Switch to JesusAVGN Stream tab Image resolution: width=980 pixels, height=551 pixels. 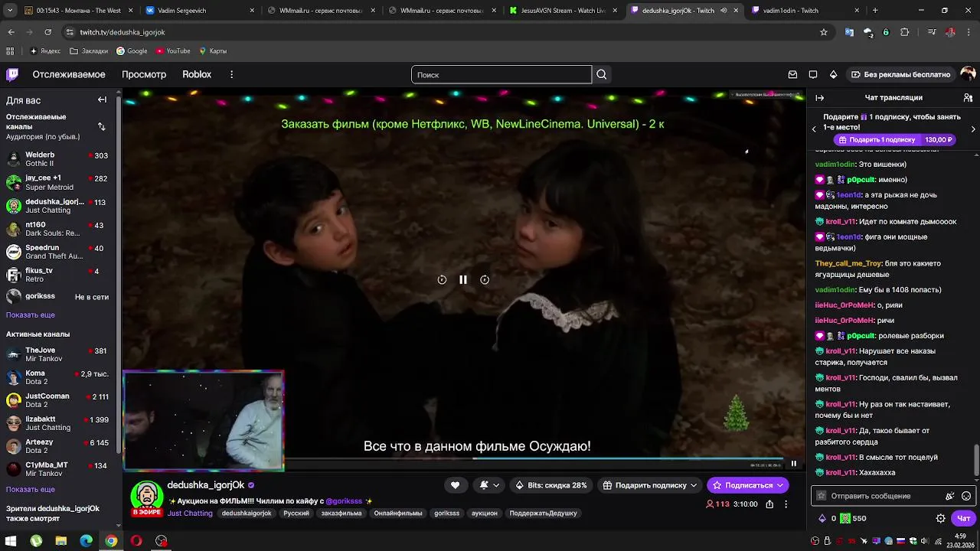coord(565,11)
